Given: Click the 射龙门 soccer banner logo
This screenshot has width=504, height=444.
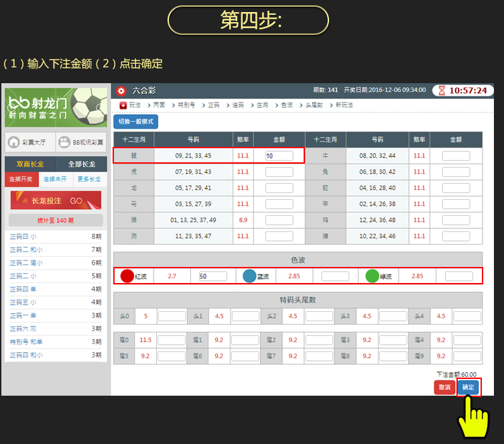Looking at the screenshot, I should click(x=56, y=107).
